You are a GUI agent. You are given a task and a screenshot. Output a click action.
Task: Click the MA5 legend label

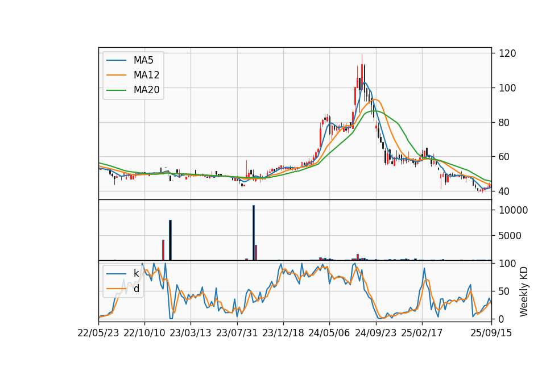coord(143,60)
